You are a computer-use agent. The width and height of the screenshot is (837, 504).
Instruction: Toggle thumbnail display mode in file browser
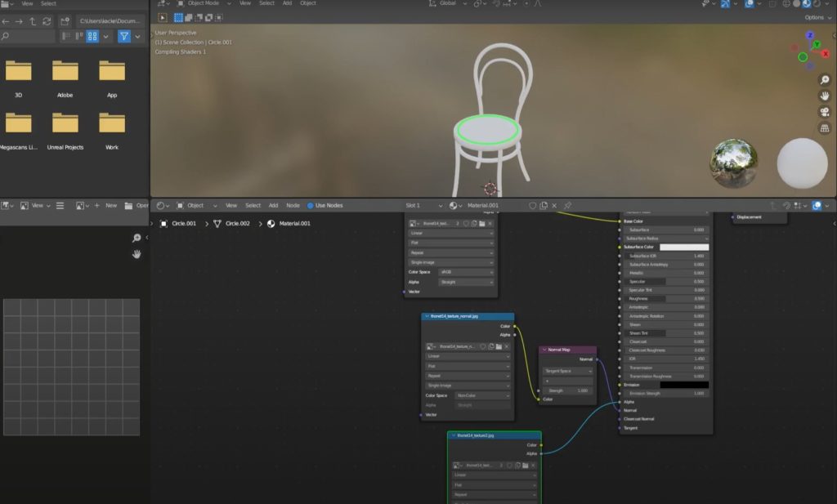(93, 36)
